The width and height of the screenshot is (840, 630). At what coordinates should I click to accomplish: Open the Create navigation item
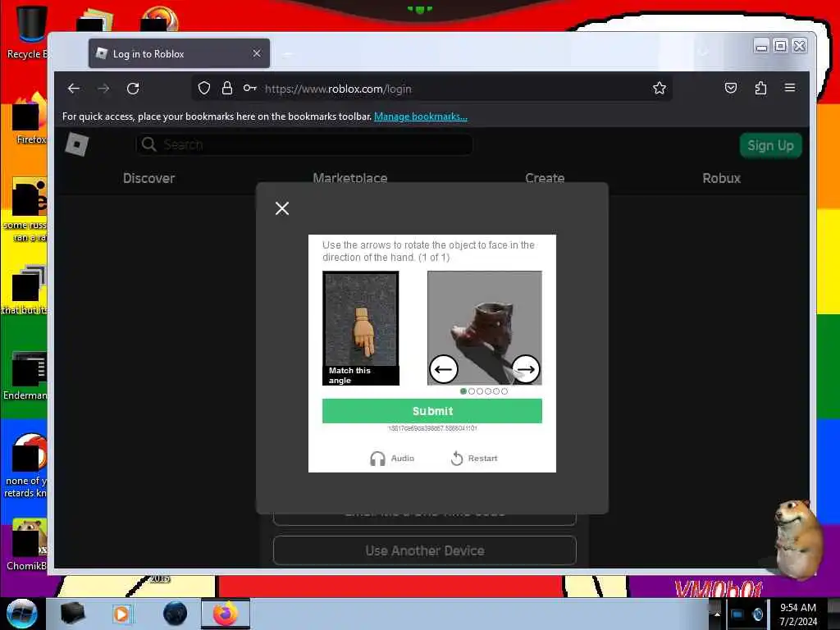coord(545,178)
